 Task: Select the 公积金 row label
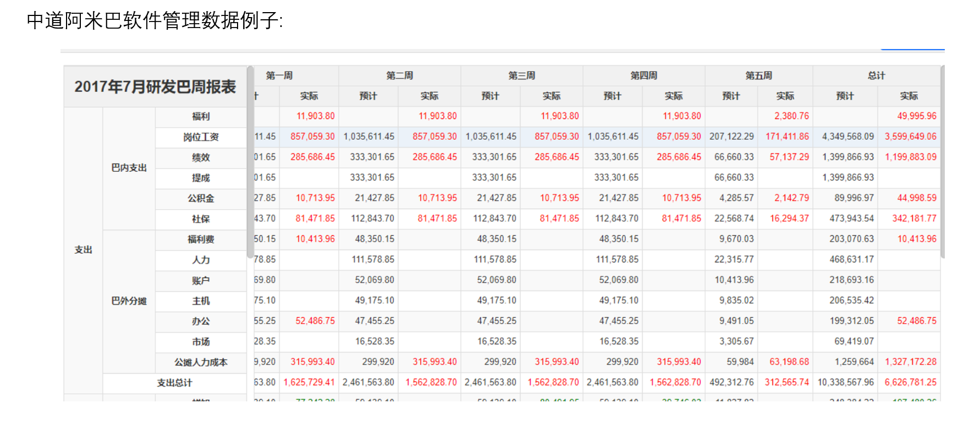click(201, 198)
